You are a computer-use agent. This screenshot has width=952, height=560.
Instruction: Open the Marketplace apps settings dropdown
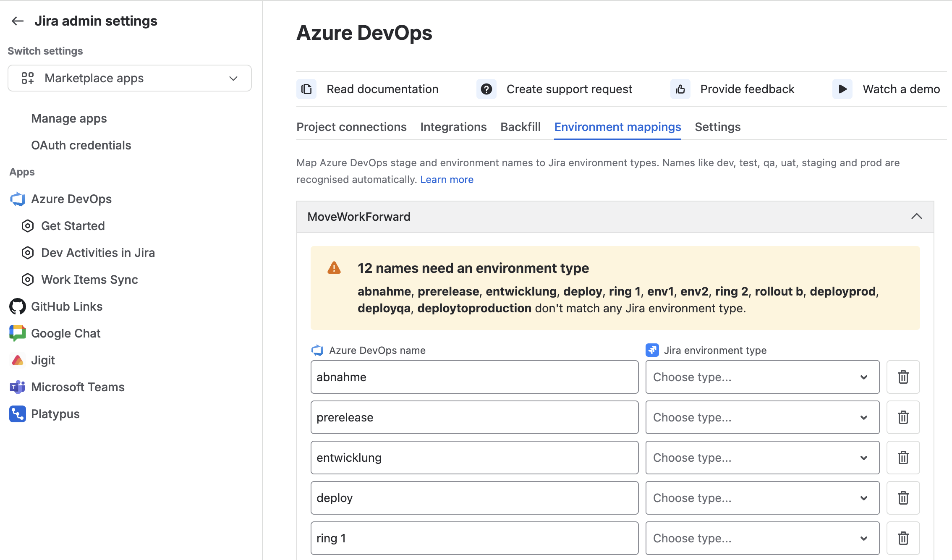(x=130, y=78)
